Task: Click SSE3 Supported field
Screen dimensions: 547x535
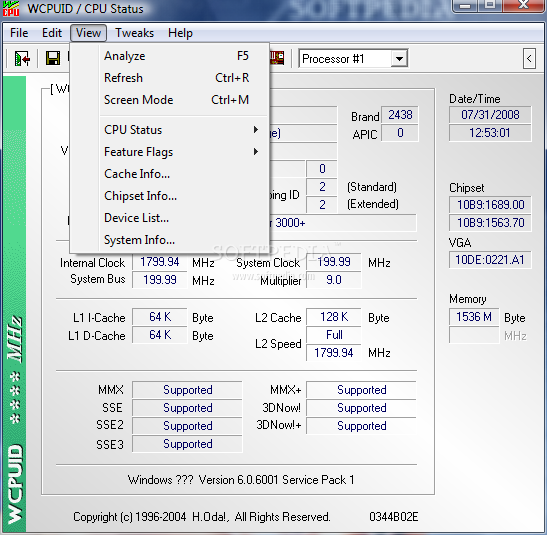Action: tap(187, 444)
